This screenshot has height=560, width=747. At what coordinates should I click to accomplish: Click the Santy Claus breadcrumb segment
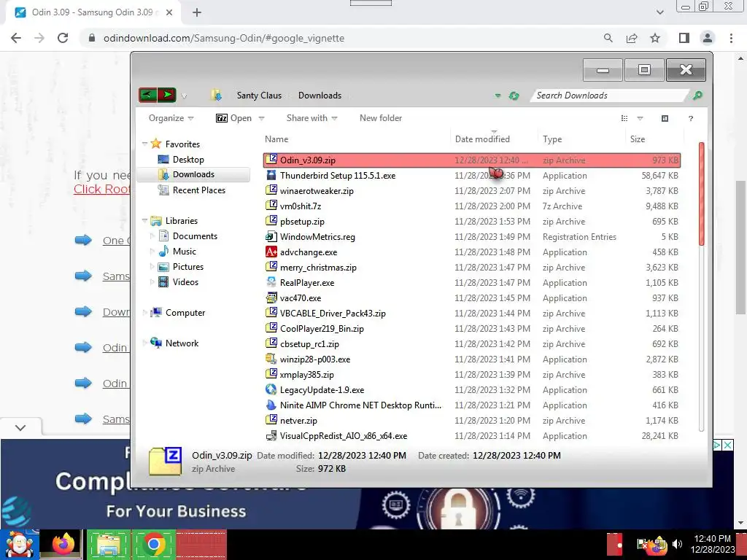[x=259, y=96]
